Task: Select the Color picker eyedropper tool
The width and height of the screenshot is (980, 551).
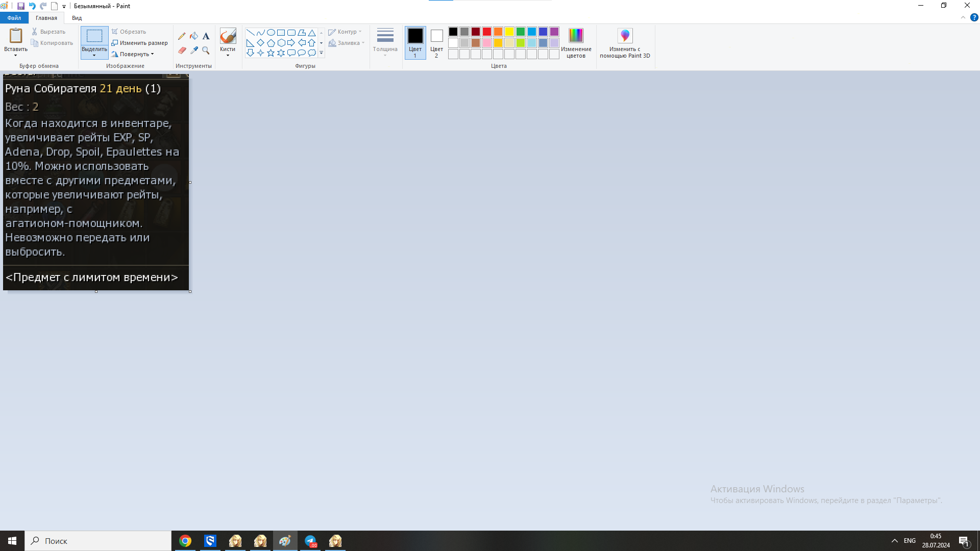Action: click(x=194, y=51)
